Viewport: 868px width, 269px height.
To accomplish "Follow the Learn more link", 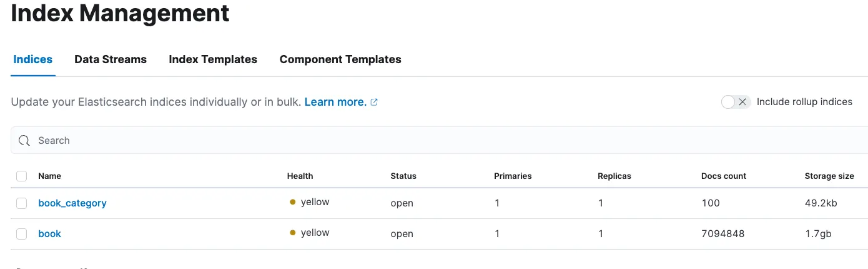I will point(335,102).
